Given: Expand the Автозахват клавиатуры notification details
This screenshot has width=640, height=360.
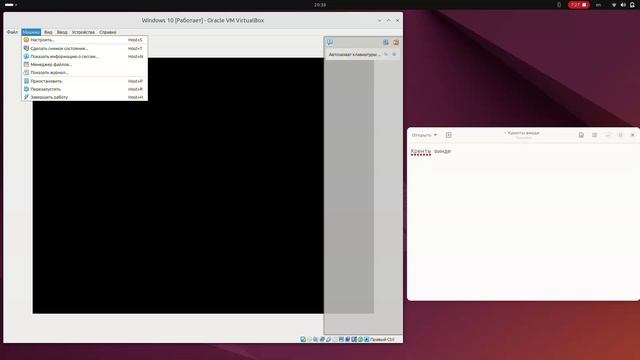Looking at the screenshot, I should [x=386, y=54].
